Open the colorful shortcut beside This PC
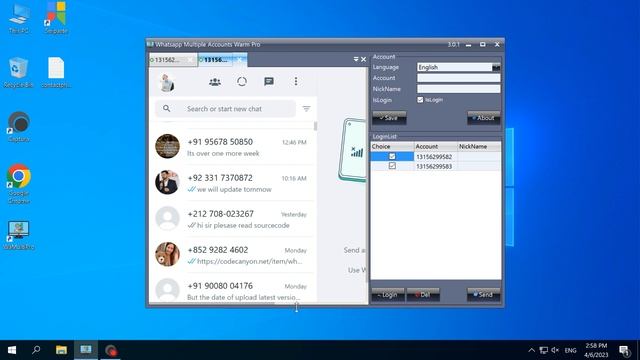 click(x=56, y=18)
